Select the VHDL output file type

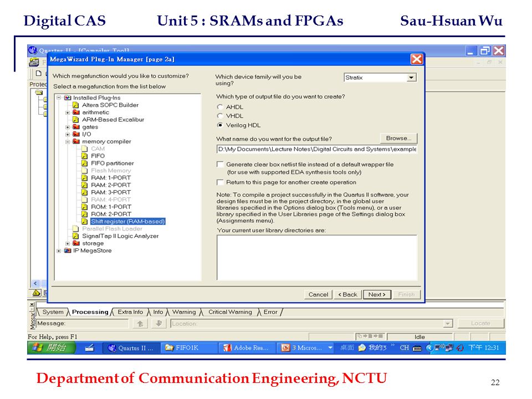[220, 116]
